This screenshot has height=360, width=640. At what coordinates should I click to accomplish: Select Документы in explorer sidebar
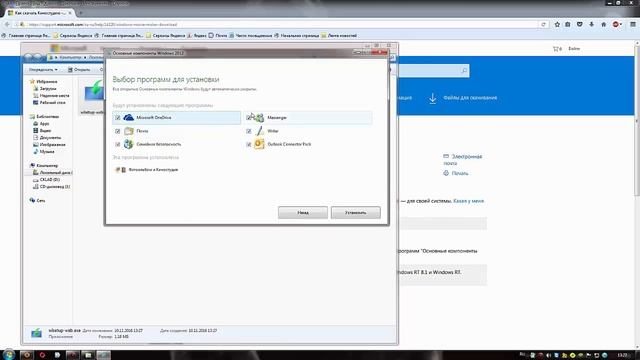coord(47,138)
